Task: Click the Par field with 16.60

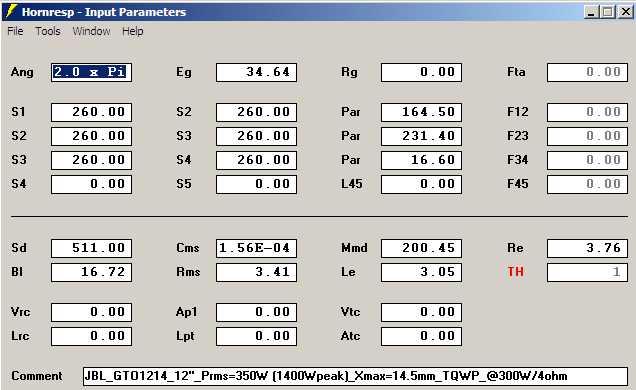Action: point(421,160)
